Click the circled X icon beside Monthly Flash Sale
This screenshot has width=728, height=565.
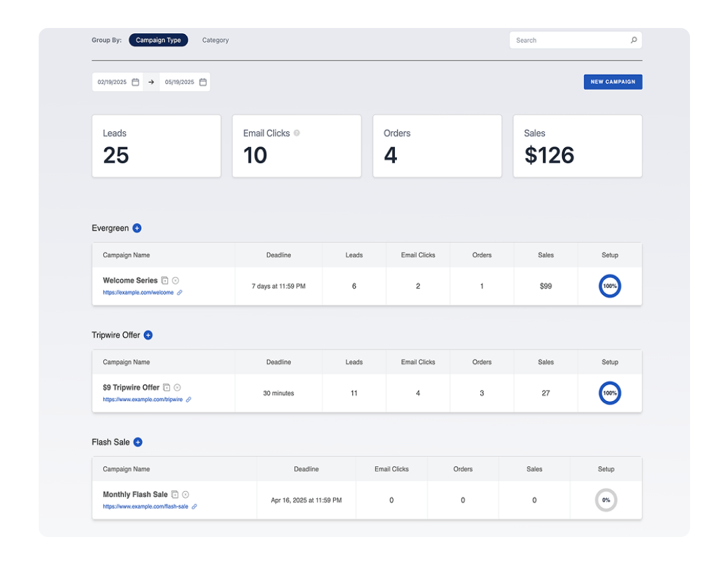[x=186, y=494]
